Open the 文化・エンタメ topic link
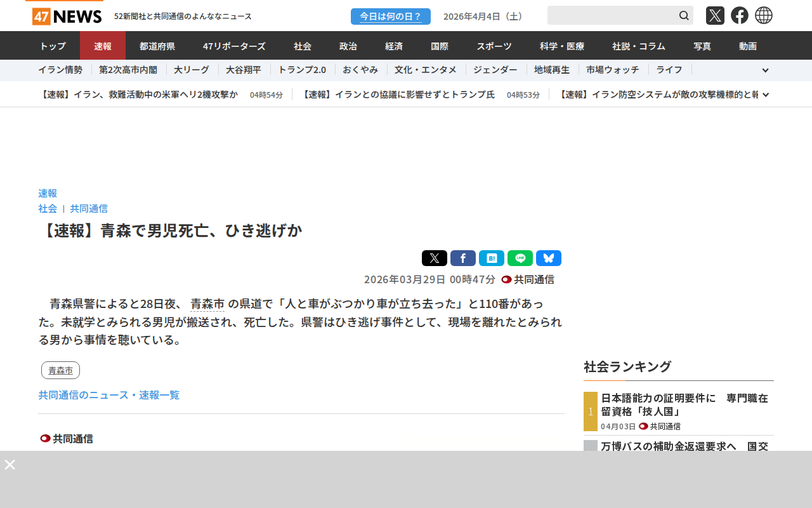Viewport: 812px width, 508px height. click(426, 70)
